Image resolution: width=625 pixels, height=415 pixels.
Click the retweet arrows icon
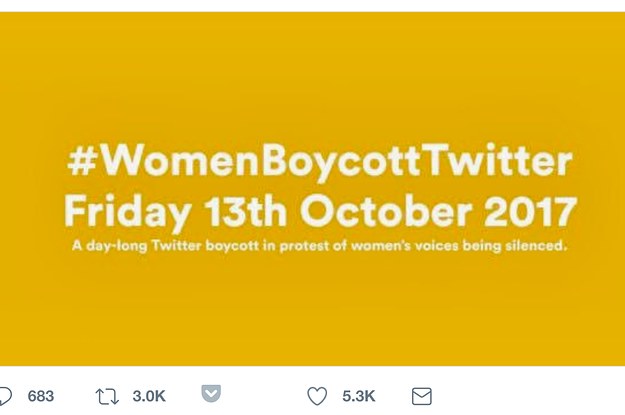coord(107,396)
